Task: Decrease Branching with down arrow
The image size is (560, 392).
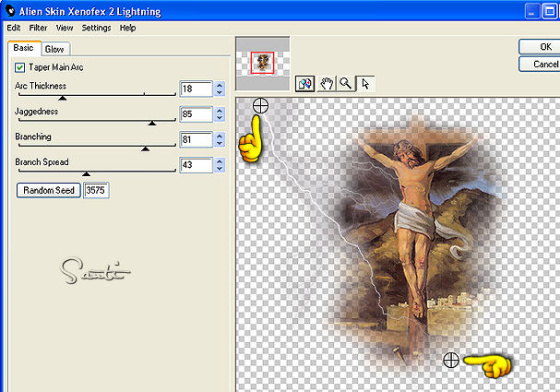Action: coord(220,143)
